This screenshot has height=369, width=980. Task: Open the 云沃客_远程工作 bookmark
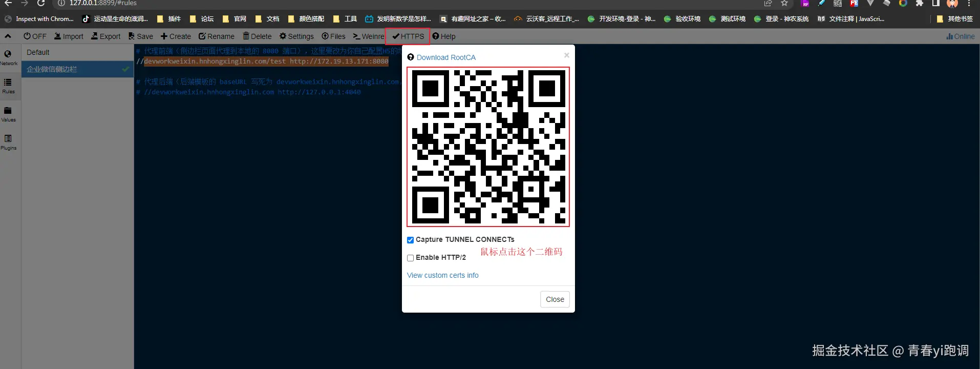(547, 19)
